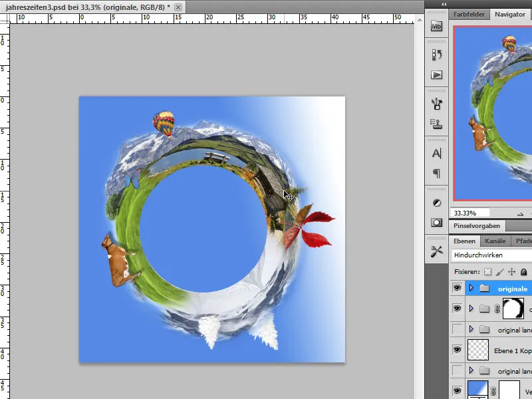Hide the Ebene 1 Kop layer
Screen dimensions: 532x399
457,350
